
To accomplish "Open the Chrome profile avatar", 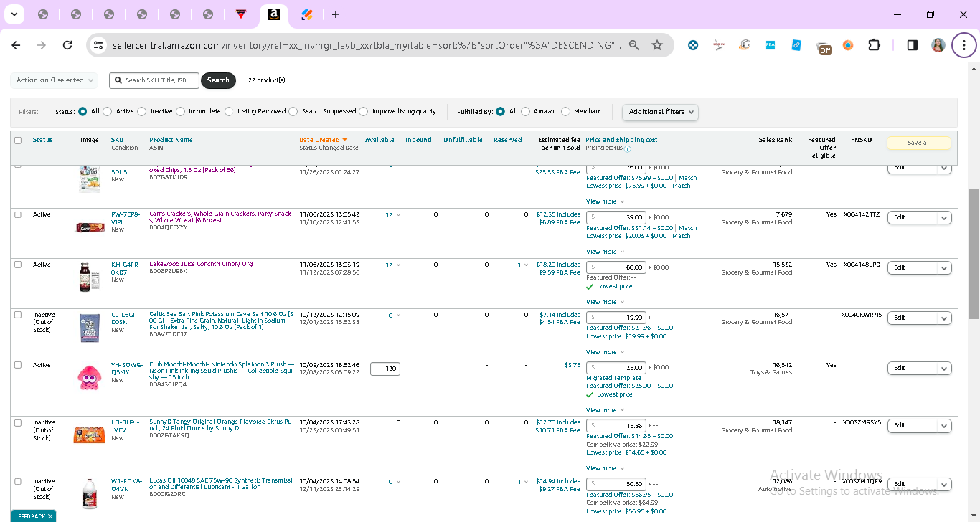I will (938, 45).
